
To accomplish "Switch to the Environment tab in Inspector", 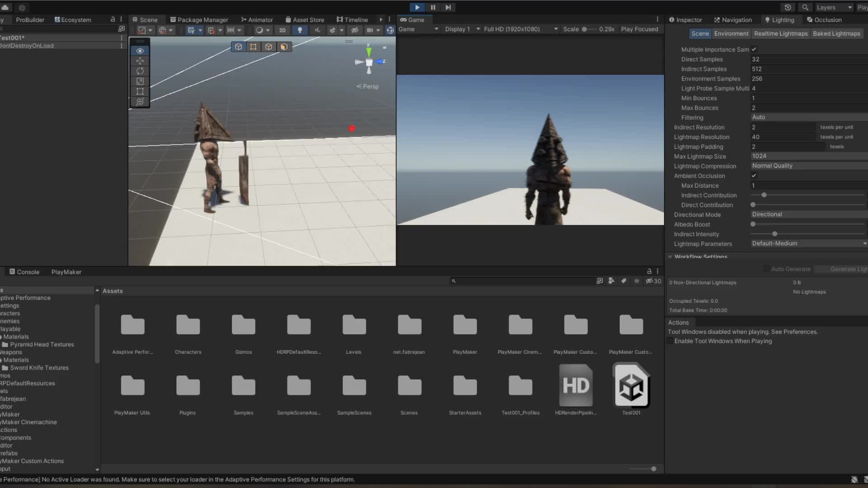I will 730,33.
